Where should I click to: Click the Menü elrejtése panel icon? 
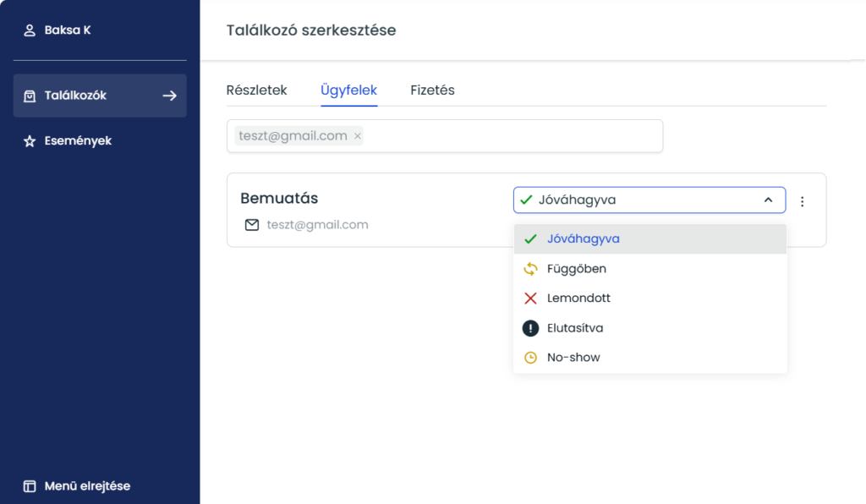[30, 486]
